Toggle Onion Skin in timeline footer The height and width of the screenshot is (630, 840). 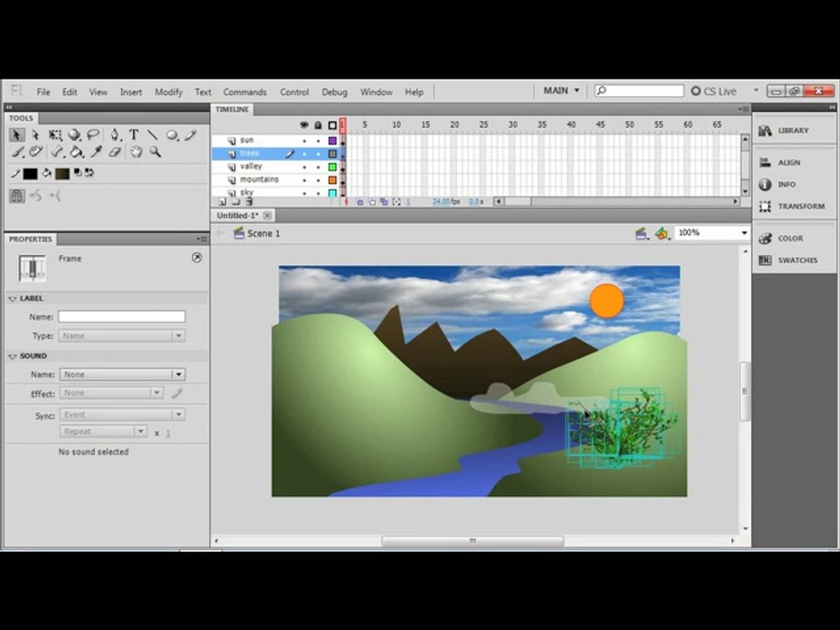pyautogui.click(x=360, y=202)
